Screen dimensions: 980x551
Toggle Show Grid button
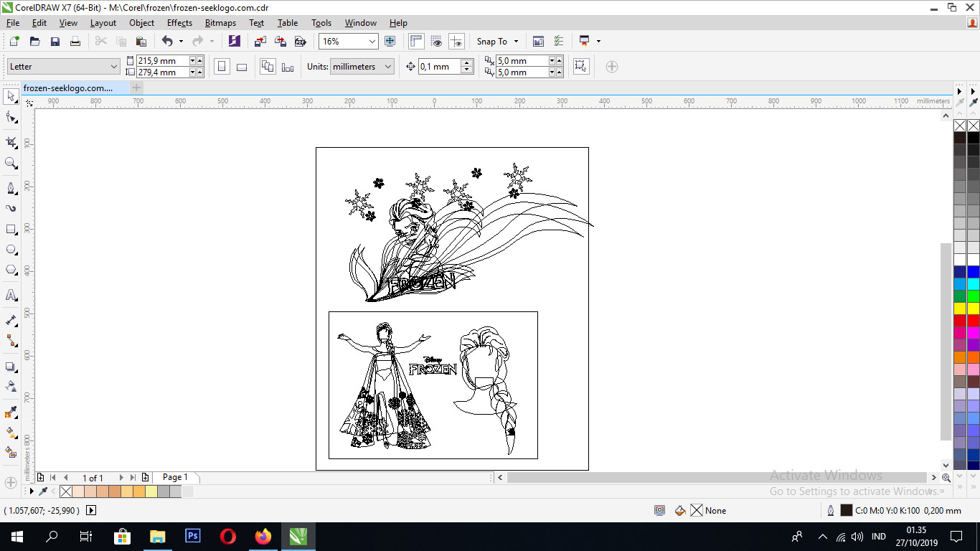(x=436, y=42)
